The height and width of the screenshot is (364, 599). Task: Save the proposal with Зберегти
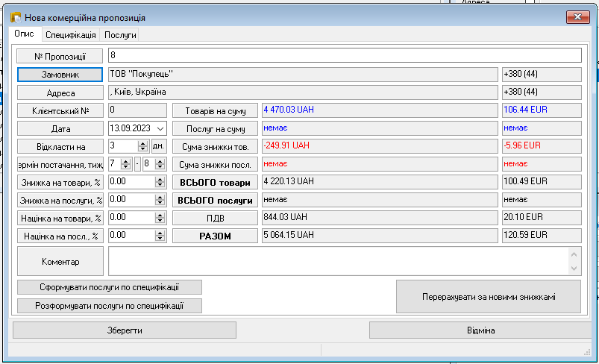(125, 330)
